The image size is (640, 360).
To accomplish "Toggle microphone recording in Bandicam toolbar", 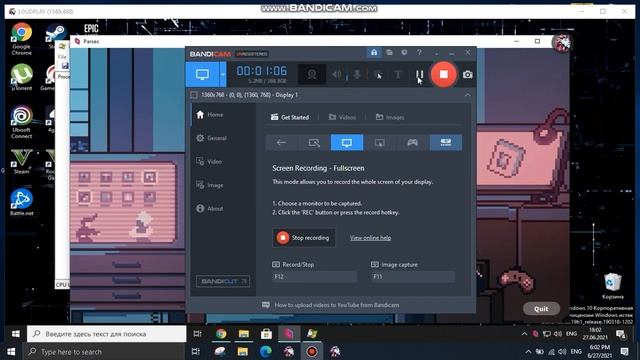I will click(x=357, y=75).
